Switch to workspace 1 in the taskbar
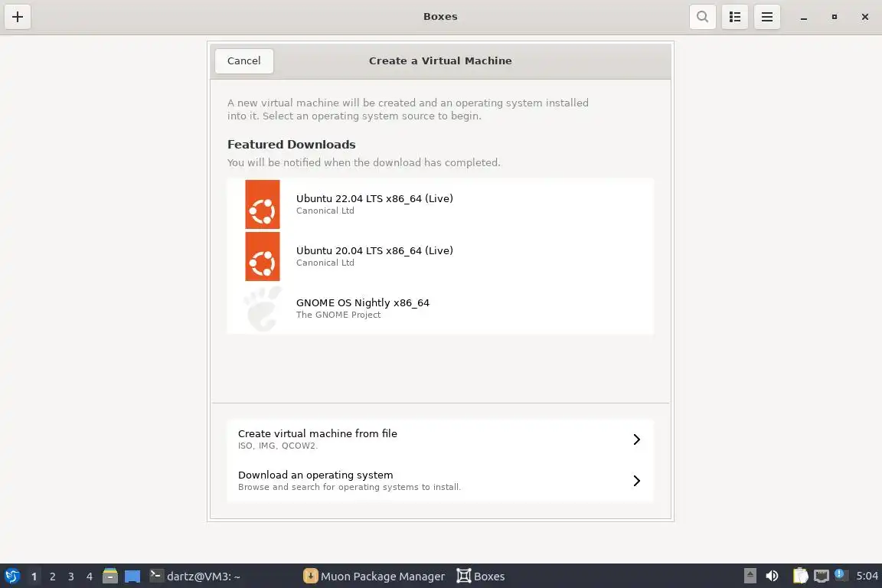Image resolution: width=882 pixels, height=588 pixels. 34,577
